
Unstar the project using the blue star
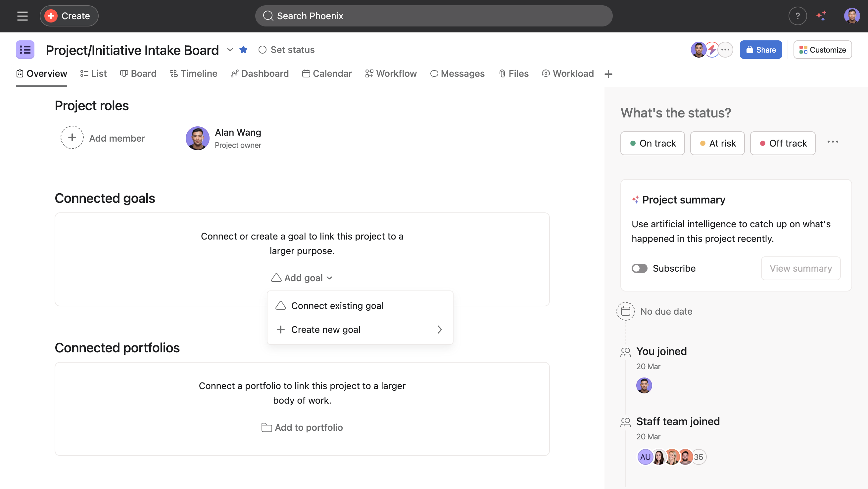coord(243,50)
